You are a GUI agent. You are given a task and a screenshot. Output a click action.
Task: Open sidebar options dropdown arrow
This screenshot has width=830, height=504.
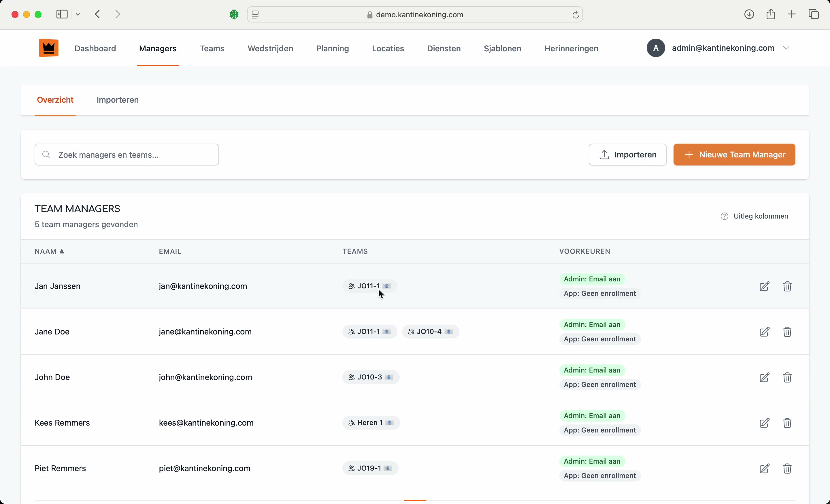(78, 14)
